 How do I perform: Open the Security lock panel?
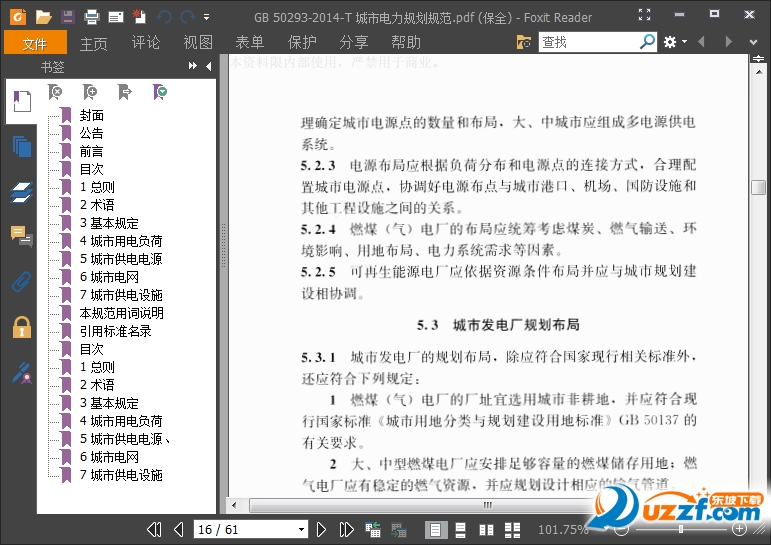click(22, 327)
